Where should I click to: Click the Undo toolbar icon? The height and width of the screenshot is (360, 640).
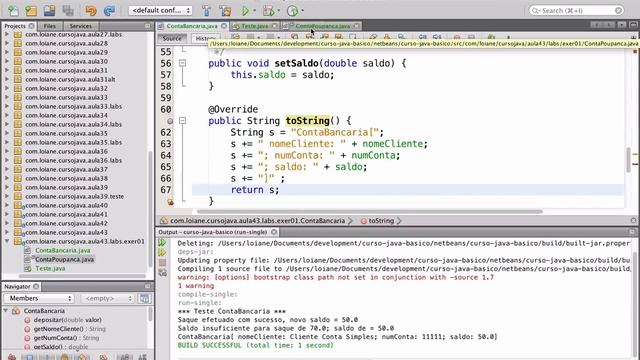click(x=91, y=11)
